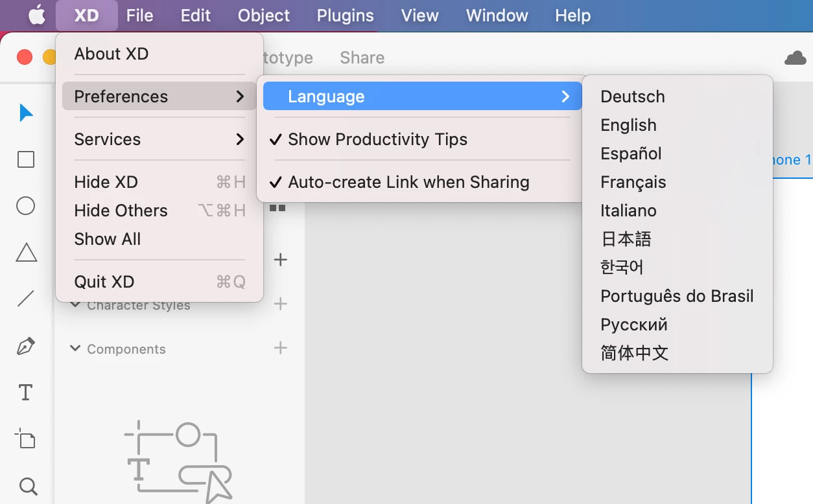Open the Object menu
The width and height of the screenshot is (813, 504).
pos(264,15)
